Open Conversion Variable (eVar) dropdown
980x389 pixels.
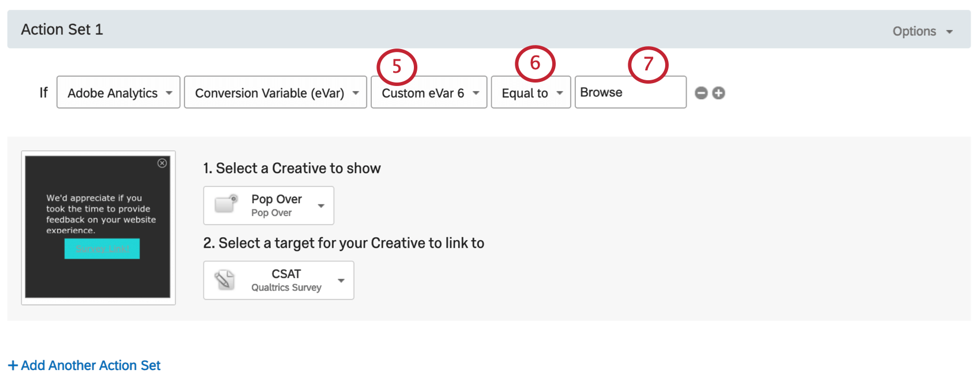(276, 92)
